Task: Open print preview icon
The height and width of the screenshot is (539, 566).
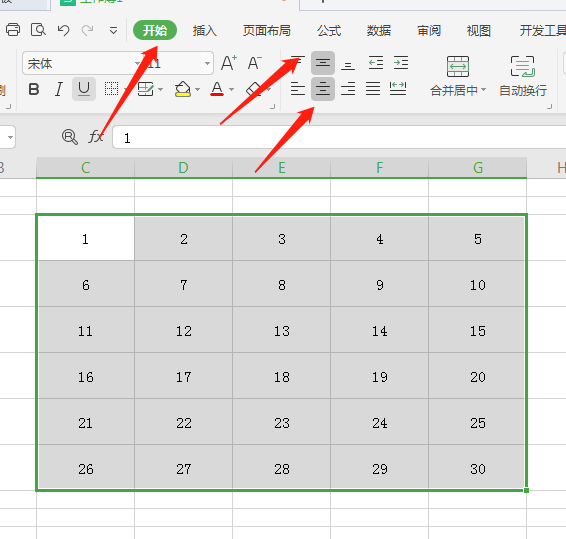Action: (38, 30)
